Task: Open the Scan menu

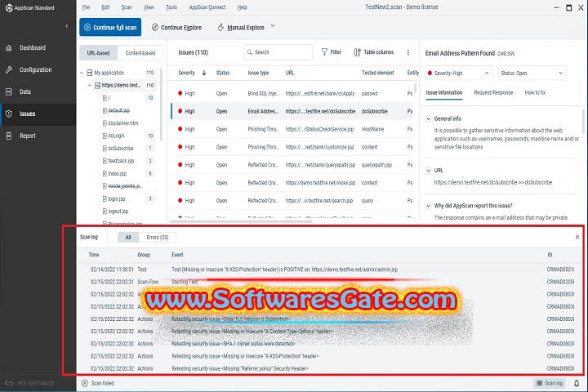Action: (127, 7)
